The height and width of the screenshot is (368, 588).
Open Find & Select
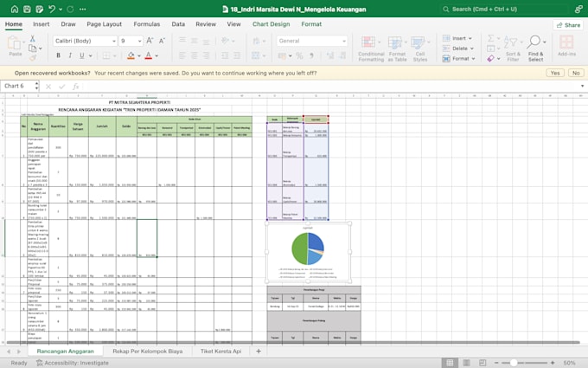pos(536,48)
